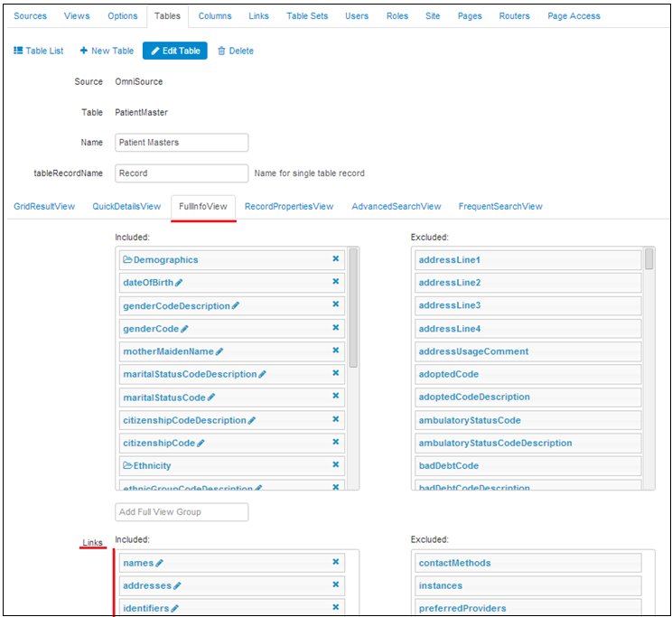Open the Columns menu tab
The image size is (672, 617).
(215, 16)
